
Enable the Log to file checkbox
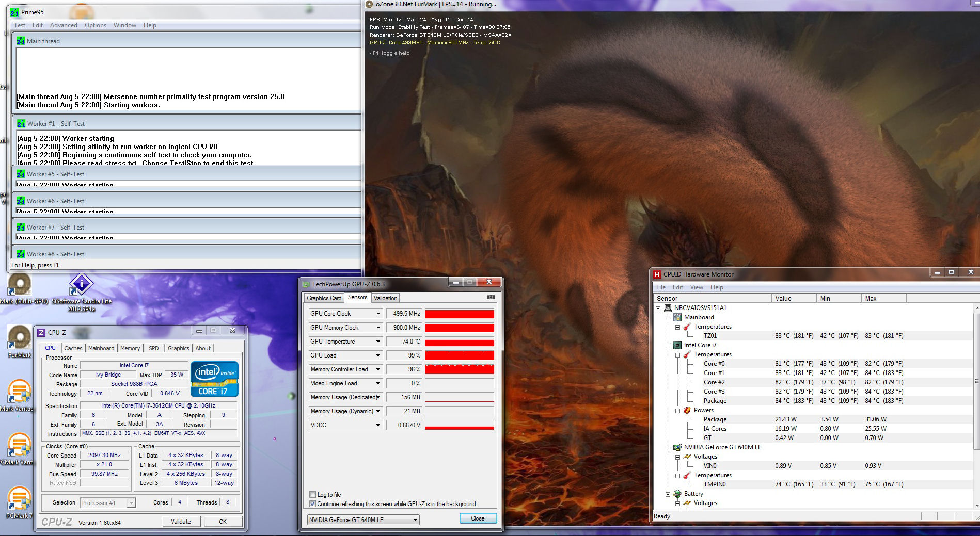312,494
